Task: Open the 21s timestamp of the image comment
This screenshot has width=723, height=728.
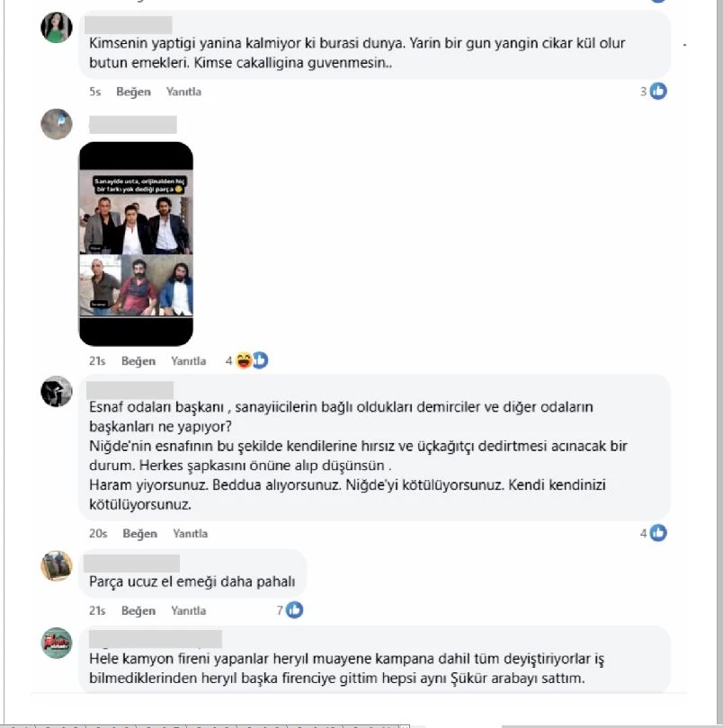Action: point(97,360)
